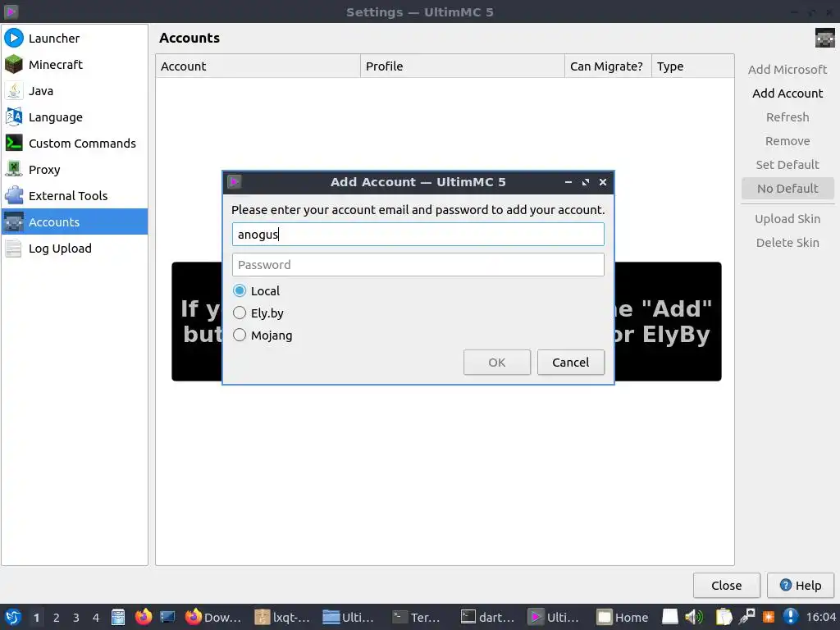The image size is (840, 630).
Task: Close the Settings window with Close
Action: coord(727,586)
